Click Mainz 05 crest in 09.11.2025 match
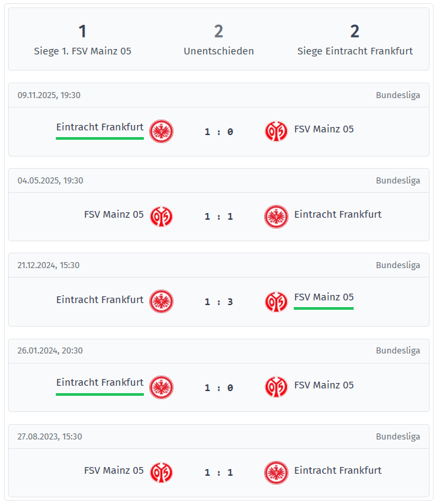The image size is (437, 504). [276, 131]
